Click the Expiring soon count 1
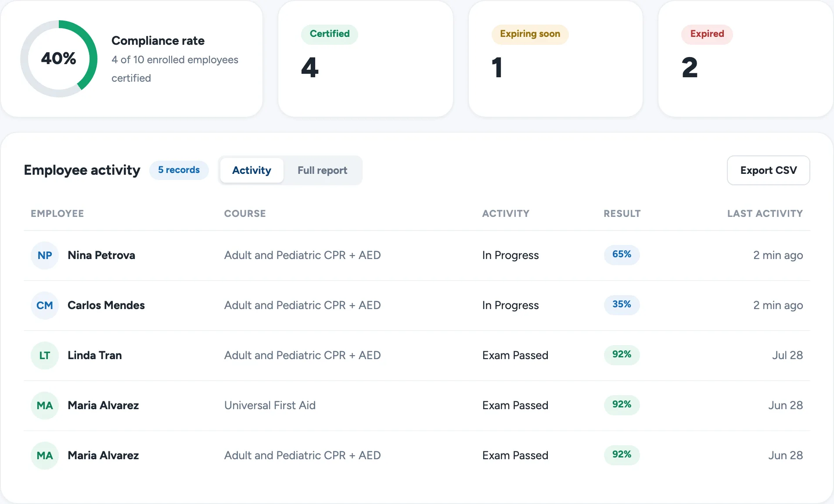This screenshot has height=504, width=834. [497, 68]
